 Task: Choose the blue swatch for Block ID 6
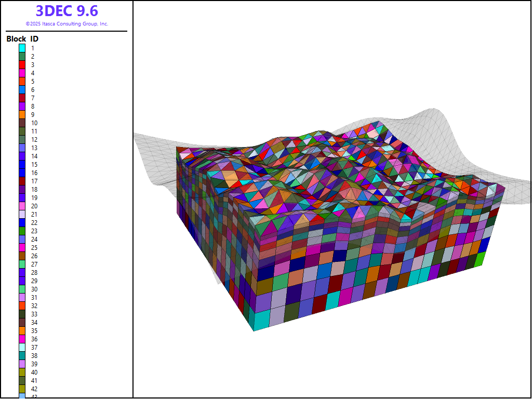coord(22,89)
